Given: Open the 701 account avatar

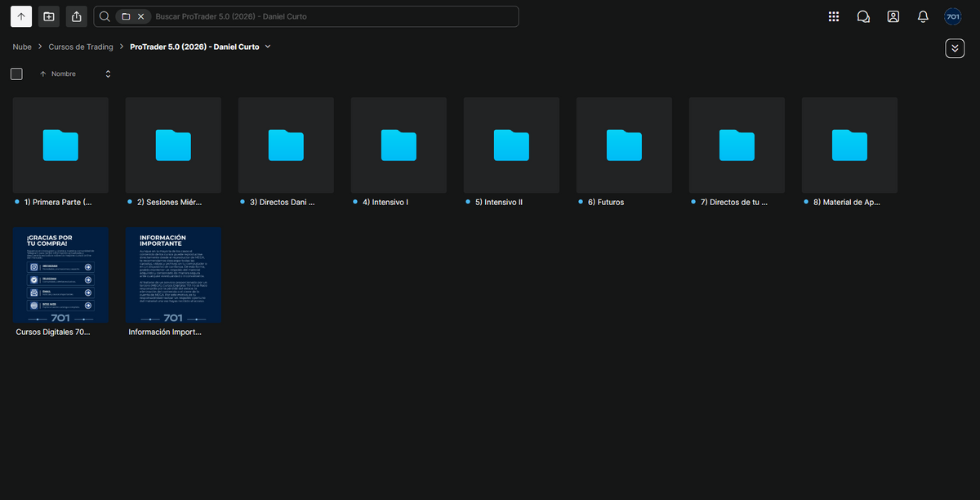Looking at the screenshot, I should pyautogui.click(x=953, y=16).
